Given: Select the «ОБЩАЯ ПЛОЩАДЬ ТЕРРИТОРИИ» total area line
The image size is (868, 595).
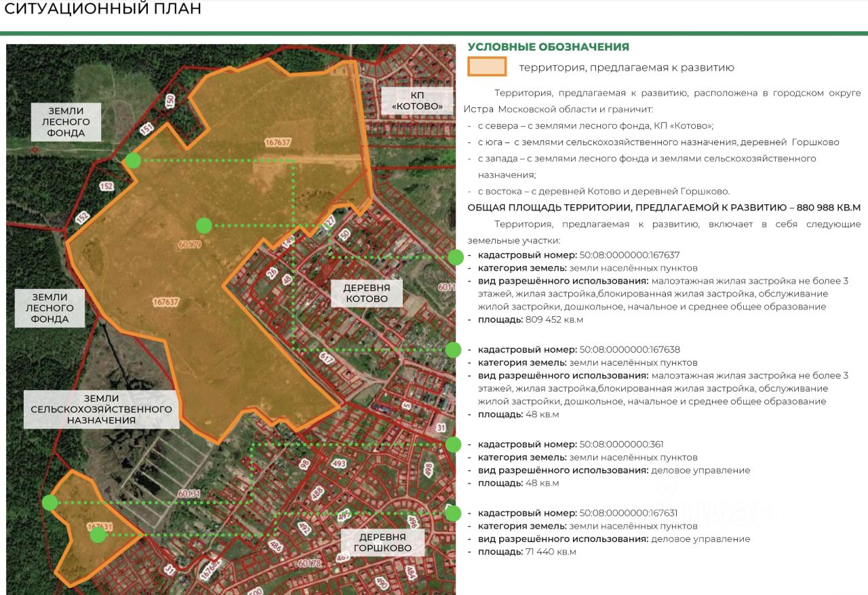Looking at the screenshot, I should tap(664, 208).
